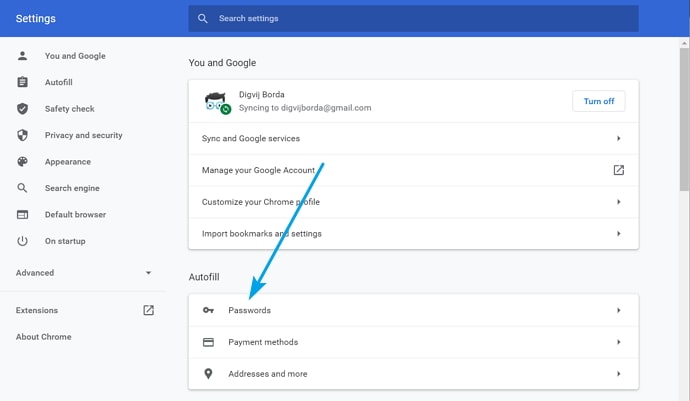Focus the Search settings field
Screen dimensions: 690x401
[414, 18]
